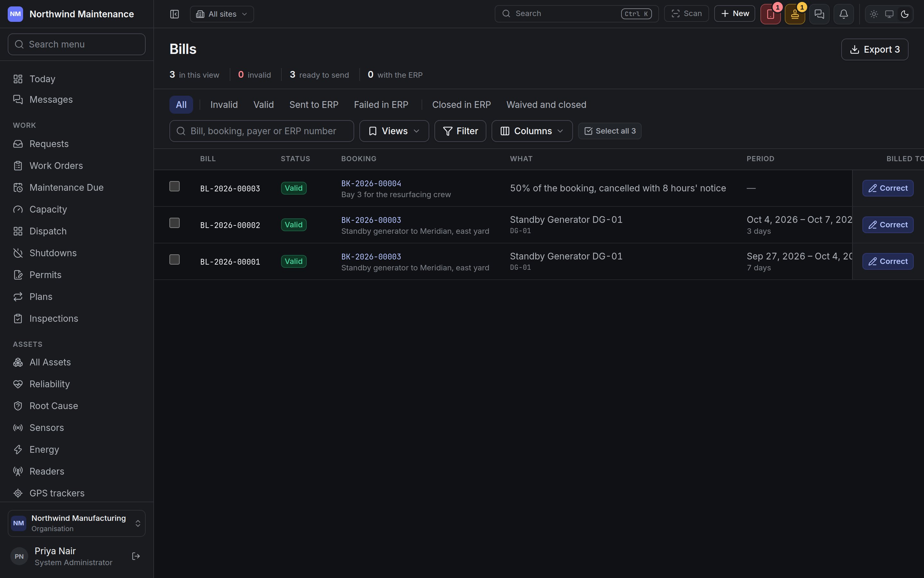Select checkbox for bill BL-2026-00002
Screen dimensions: 924x578
click(x=175, y=223)
